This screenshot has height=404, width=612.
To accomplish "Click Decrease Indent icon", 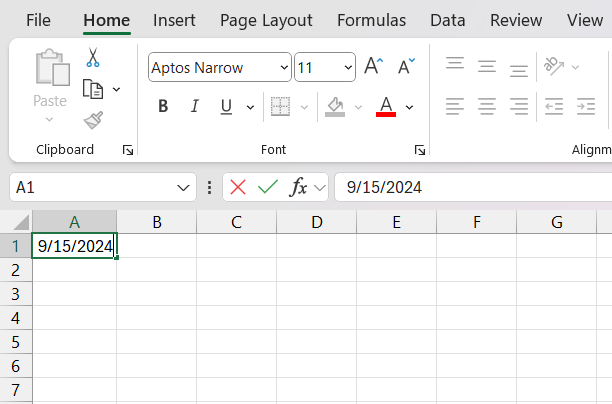I will (x=554, y=106).
